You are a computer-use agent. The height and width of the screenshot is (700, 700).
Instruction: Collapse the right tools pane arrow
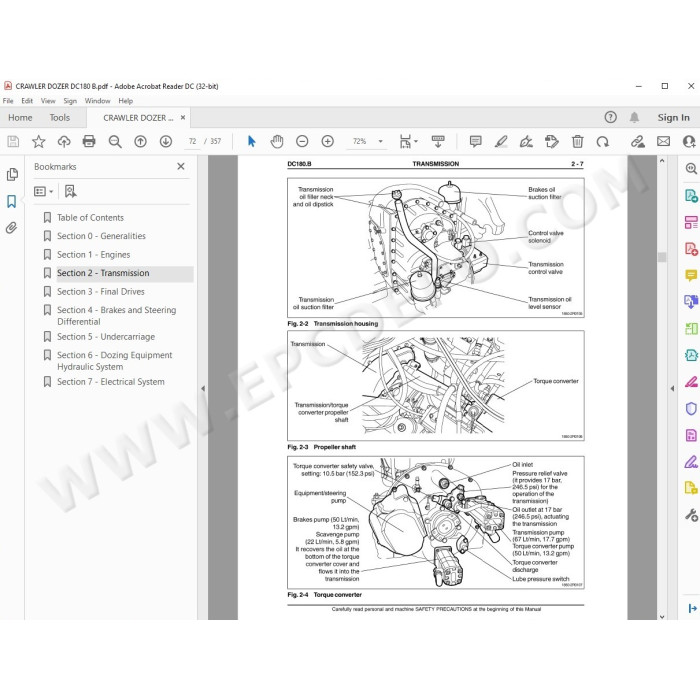(672, 388)
